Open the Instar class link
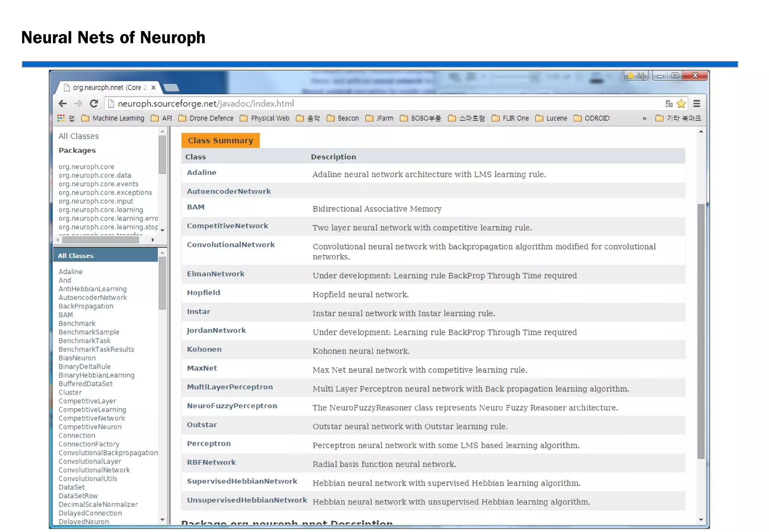 point(199,311)
